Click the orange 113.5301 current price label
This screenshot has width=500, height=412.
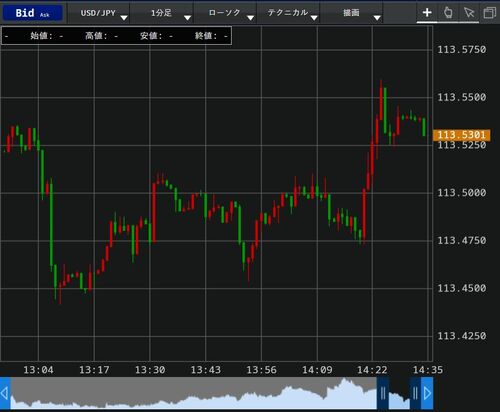pyautogui.click(x=461, y=135)
